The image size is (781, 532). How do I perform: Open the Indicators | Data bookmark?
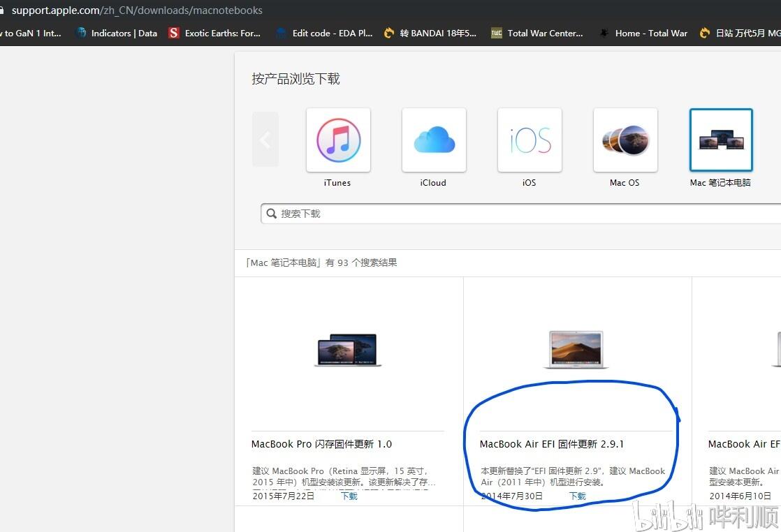[117, 34]
